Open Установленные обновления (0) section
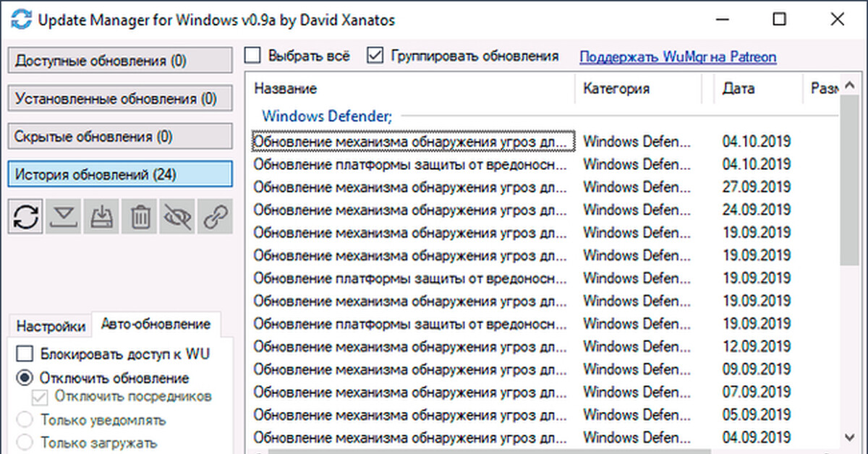 120,98
